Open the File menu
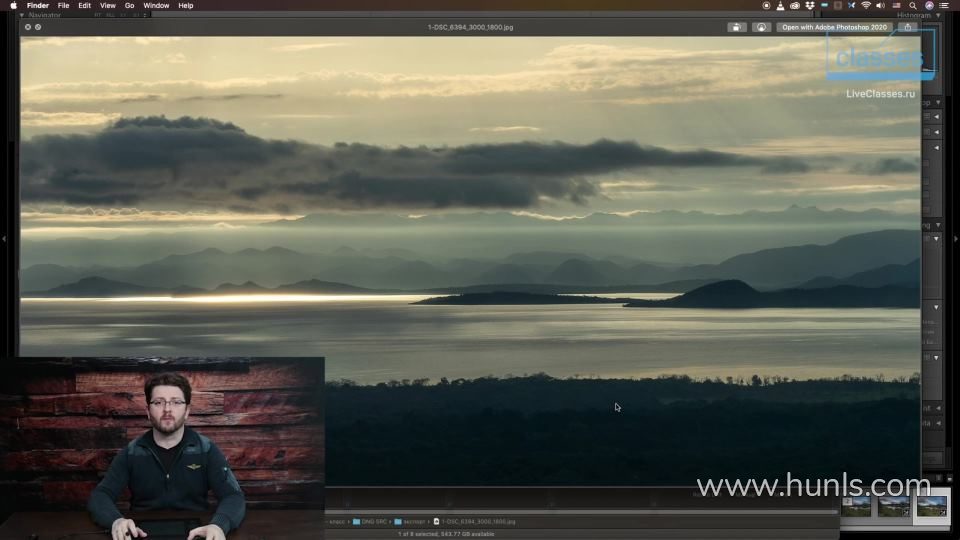Viewport: 960px width, 540px height. coord(63,6)
